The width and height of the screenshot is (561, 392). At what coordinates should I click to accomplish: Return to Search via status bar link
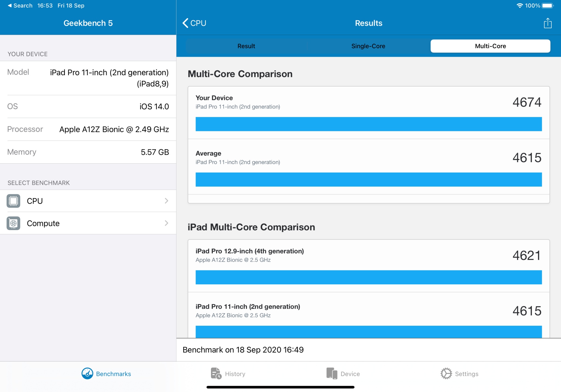coord(20,5)
